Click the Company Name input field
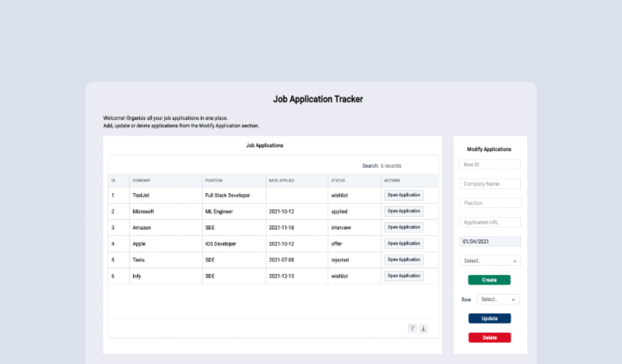 (x=490, y=183)
